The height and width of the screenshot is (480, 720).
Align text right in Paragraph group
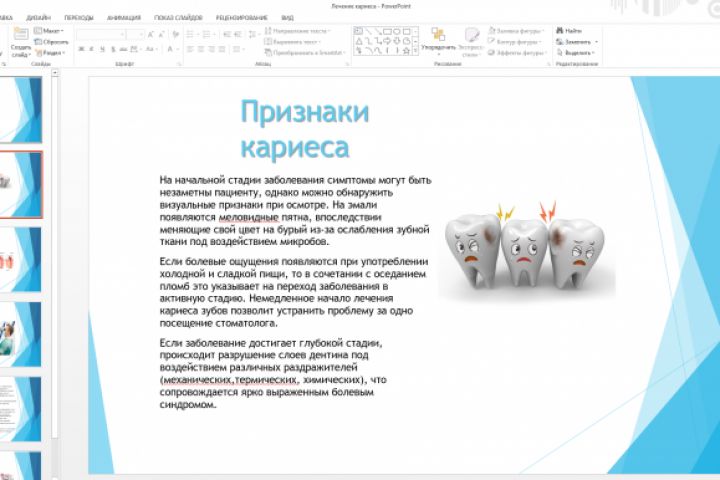tap(211, 49)
